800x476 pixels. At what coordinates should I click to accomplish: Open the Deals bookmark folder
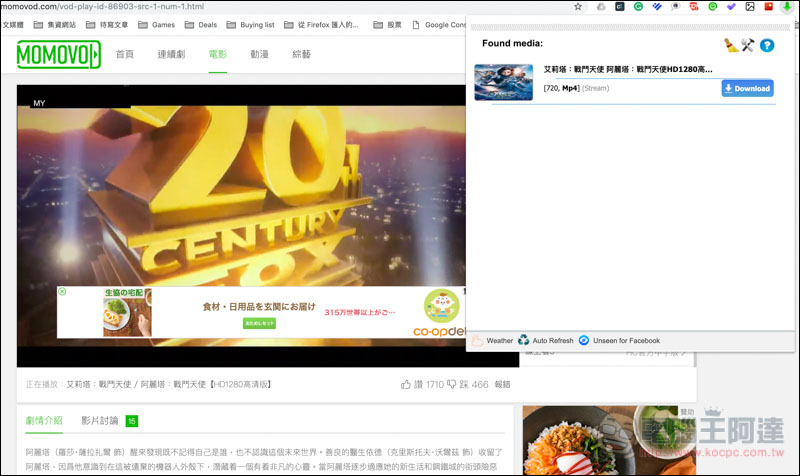[x=201, y=24]
